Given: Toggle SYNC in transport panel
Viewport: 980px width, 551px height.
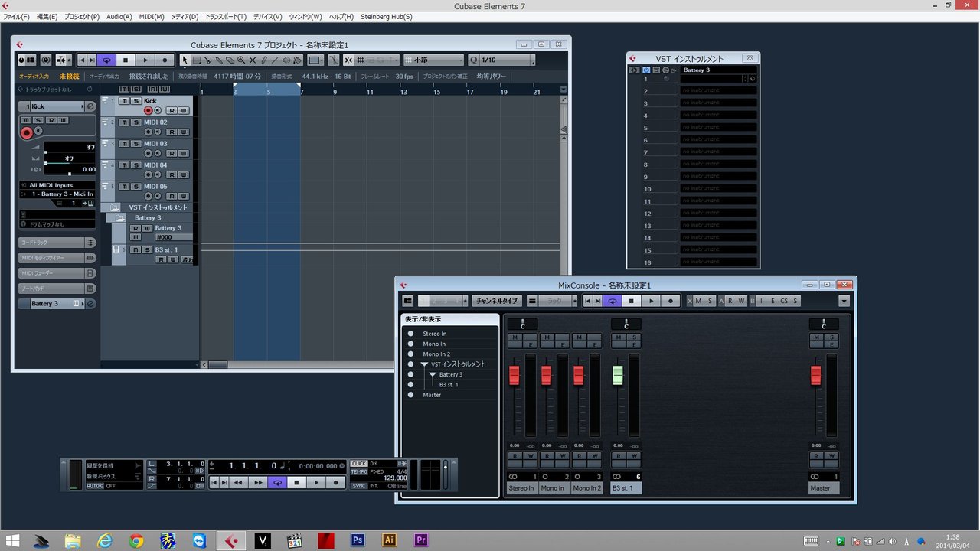Looking at the screenshot, I should [x=359, y=486].
